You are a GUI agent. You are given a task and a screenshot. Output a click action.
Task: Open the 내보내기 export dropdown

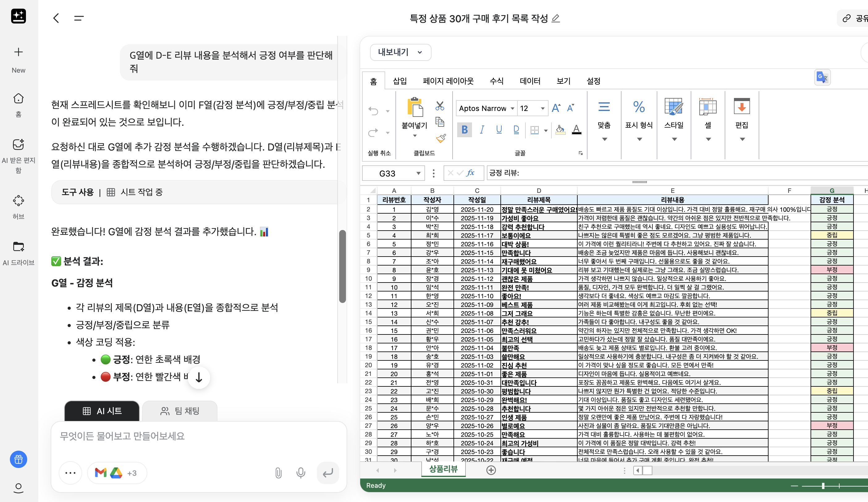400,53
